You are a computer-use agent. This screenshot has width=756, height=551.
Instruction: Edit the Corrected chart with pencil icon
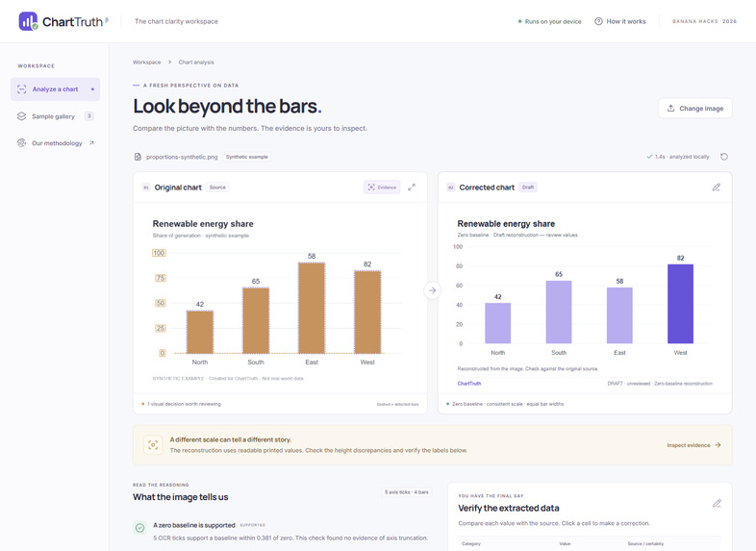pyautogui.click(x=717, y=188)
